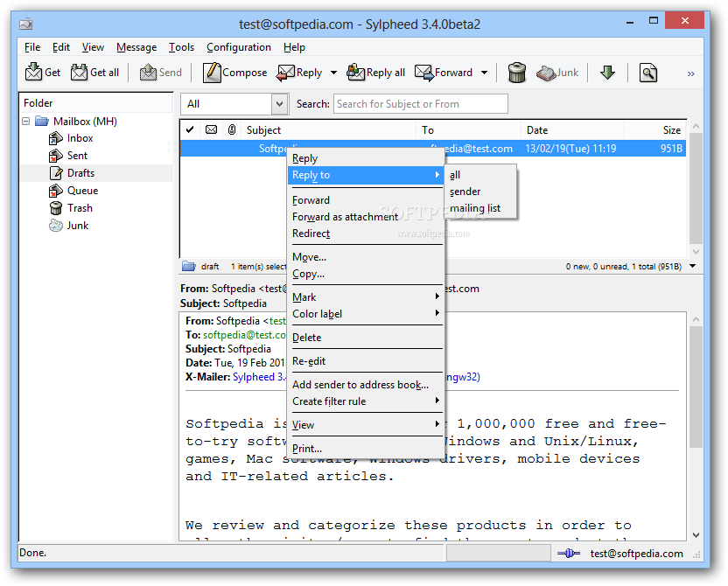This screenshot has width=728, height=586.
Task: Choose Copy... in context menu
Action: pos(366,274)
